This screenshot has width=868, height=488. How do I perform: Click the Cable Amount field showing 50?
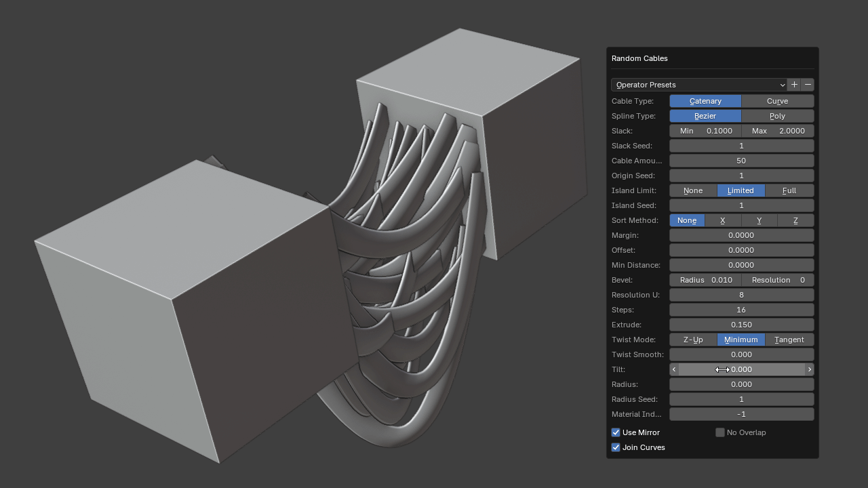point(741,161)
